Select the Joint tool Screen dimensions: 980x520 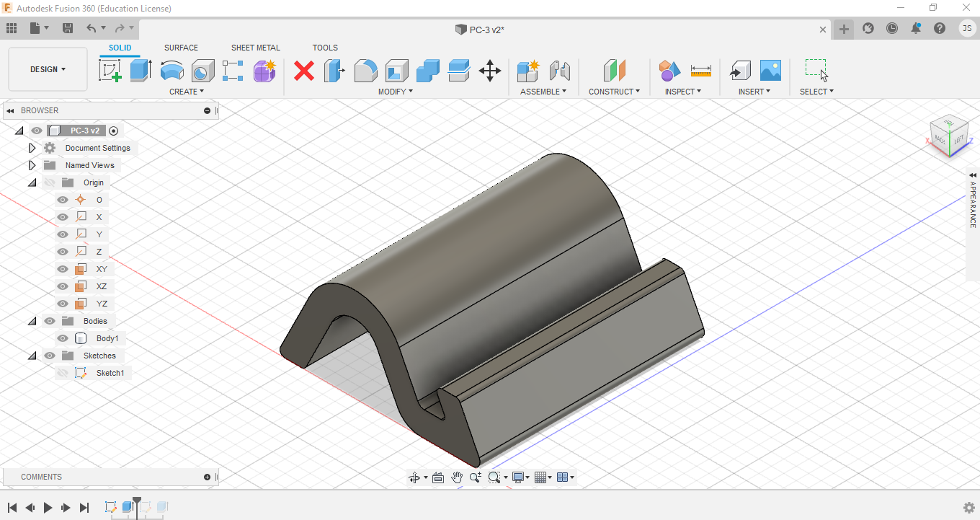[559, 71]
